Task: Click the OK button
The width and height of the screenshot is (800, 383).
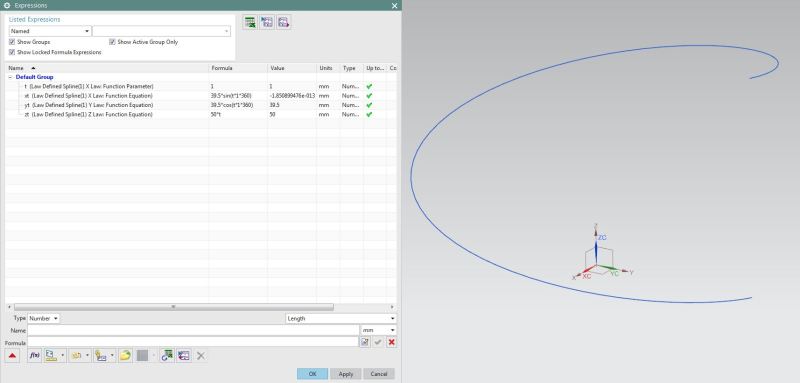Action: (x=312, y=374)
